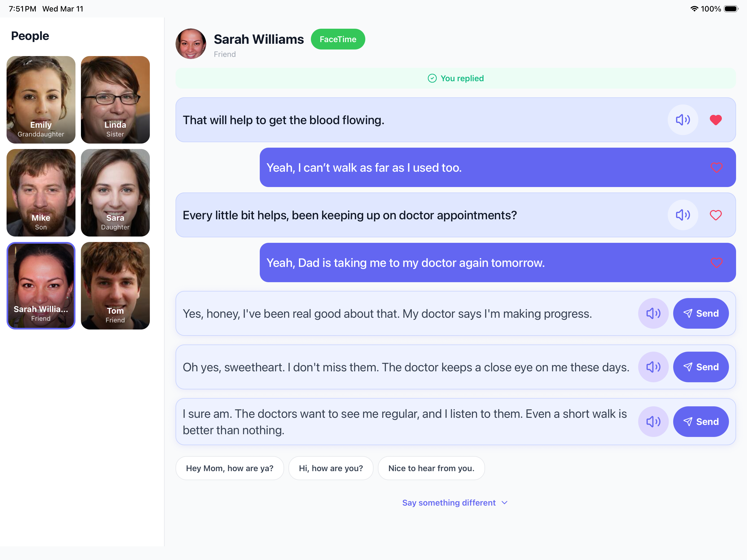The width and height of the screenshot is (747, 560).
Task: Play the "short walk" reply aloud
Action: click(x=653, y=422)
